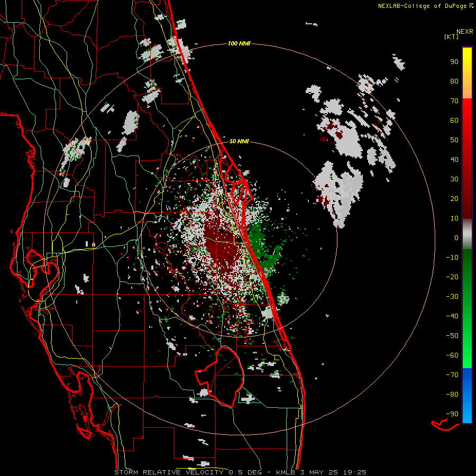Click the 0 value on the velocity scale
This screenshot has height=476, width=476.
(x=456, y=237)
